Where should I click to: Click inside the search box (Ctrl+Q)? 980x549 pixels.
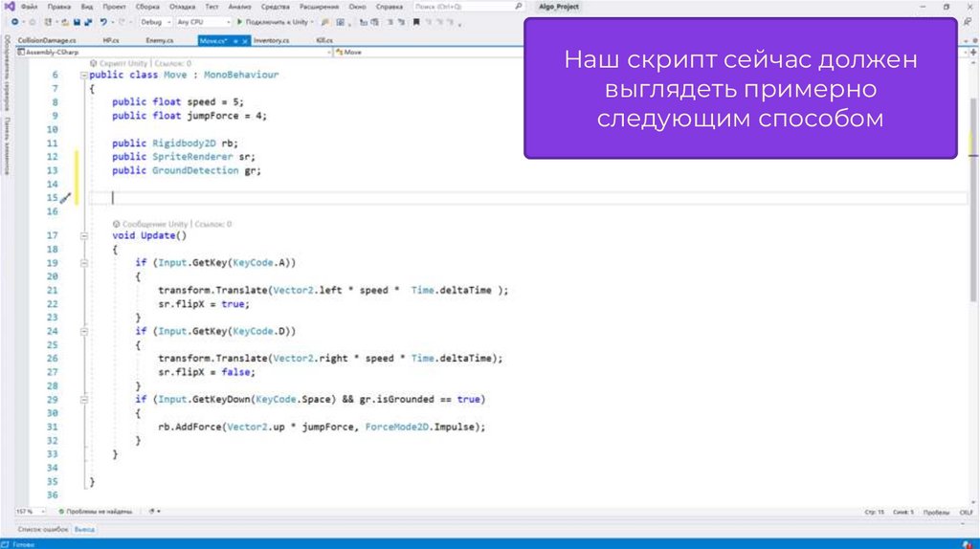pos(463,7)
